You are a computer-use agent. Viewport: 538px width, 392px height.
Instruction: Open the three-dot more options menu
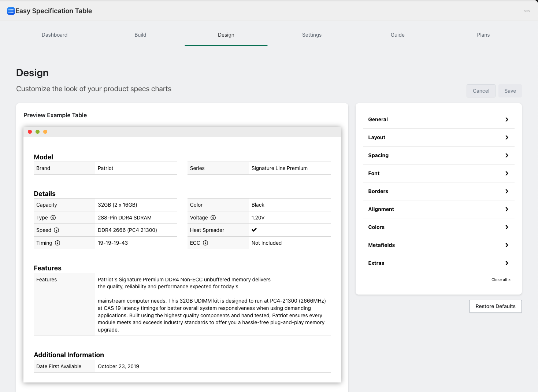click(527, 11)
